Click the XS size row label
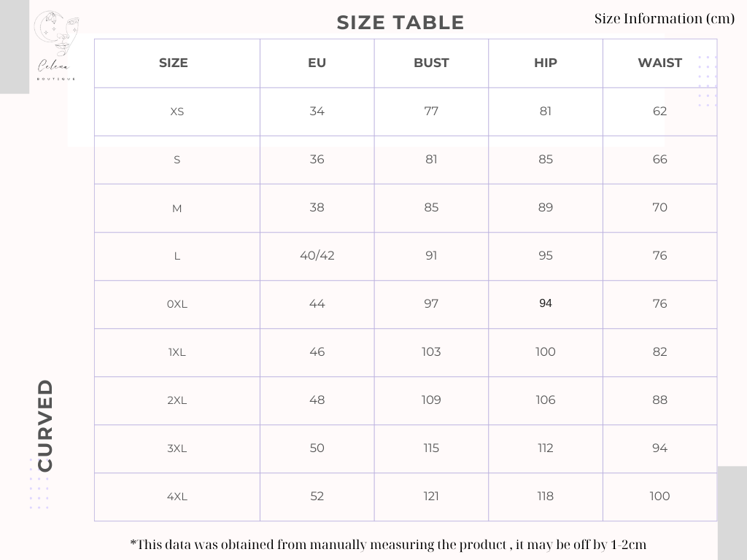The height and width of the screenshot is (560, 747). (x=177, y=112)
